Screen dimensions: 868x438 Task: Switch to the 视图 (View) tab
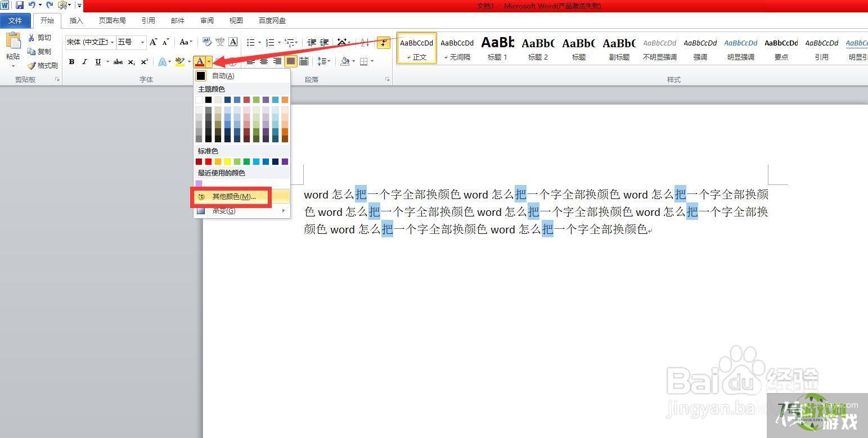[x=236, y=20]
